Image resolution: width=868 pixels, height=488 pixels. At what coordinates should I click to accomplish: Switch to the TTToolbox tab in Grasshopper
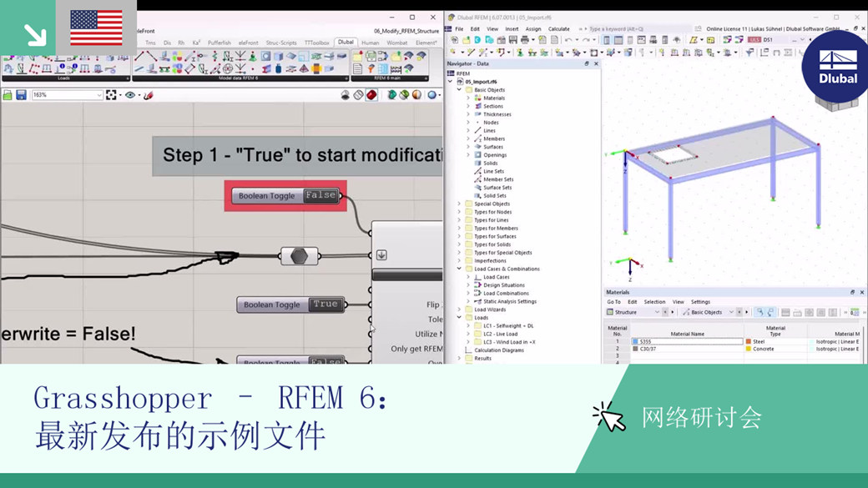316,43
